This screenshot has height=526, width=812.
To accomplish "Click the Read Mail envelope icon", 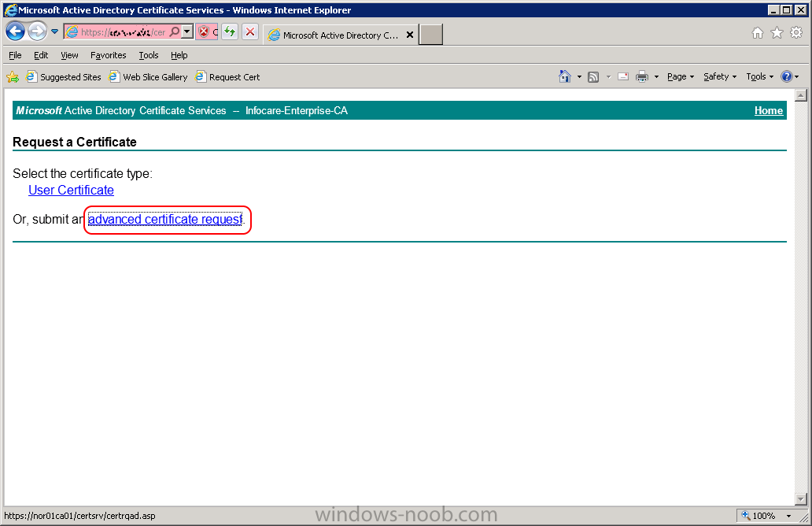I will (623, 76).
